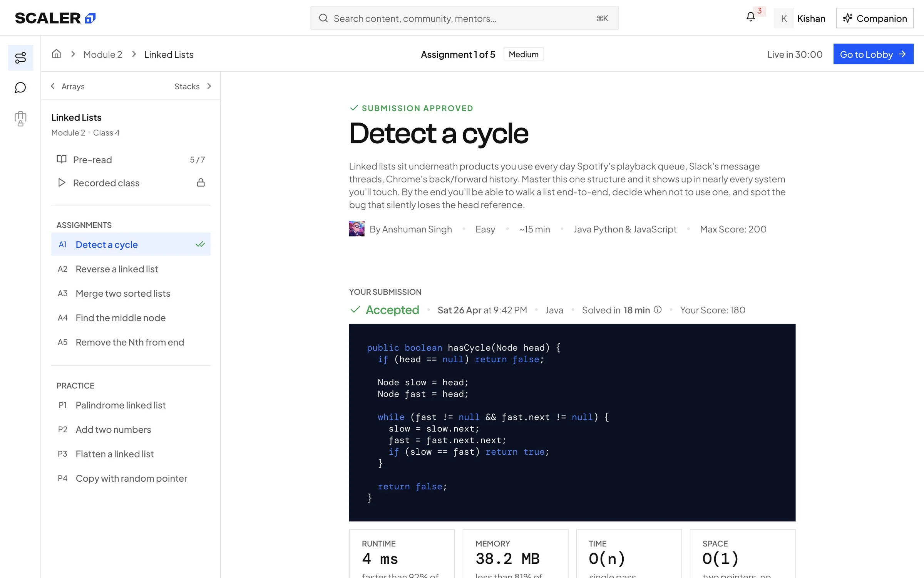Click the Recorded class lock icon
The width and height of the screenshot is (924, 578).
point(201,182)
